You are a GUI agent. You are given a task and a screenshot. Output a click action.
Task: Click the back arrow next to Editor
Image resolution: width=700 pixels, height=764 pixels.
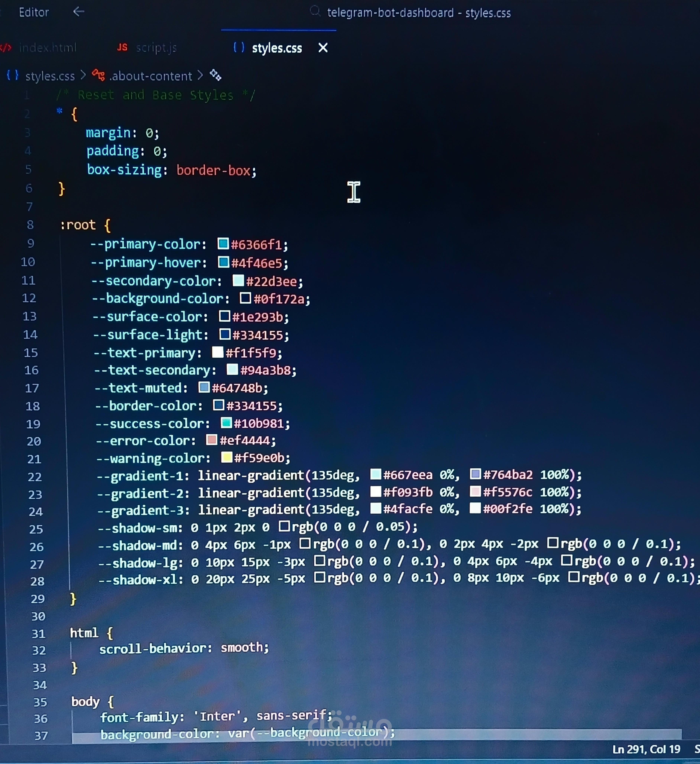click(79, 12)
